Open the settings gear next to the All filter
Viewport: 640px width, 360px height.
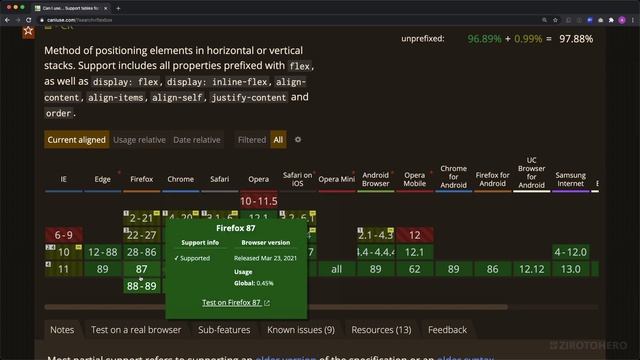pos(298,140)
